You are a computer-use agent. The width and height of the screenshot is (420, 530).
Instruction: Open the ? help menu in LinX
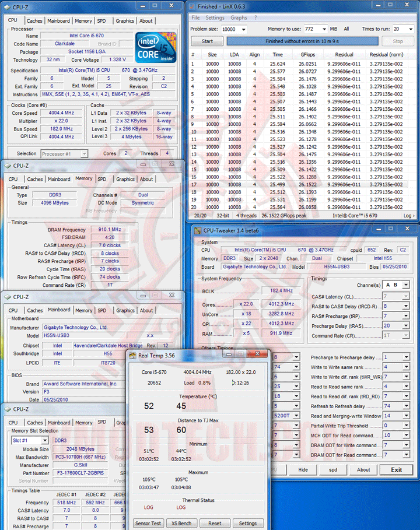(256, 17)
